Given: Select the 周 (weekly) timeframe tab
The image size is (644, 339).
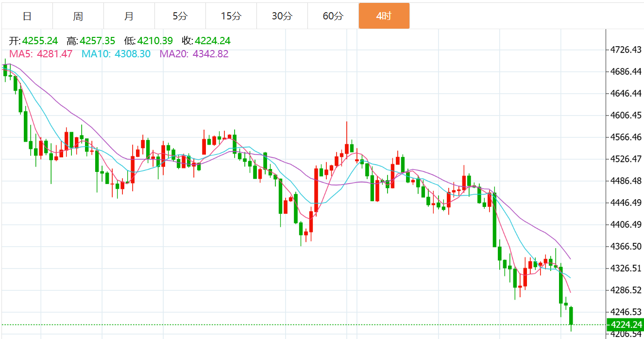Looking at the screenshot, I should coord(78,16).
